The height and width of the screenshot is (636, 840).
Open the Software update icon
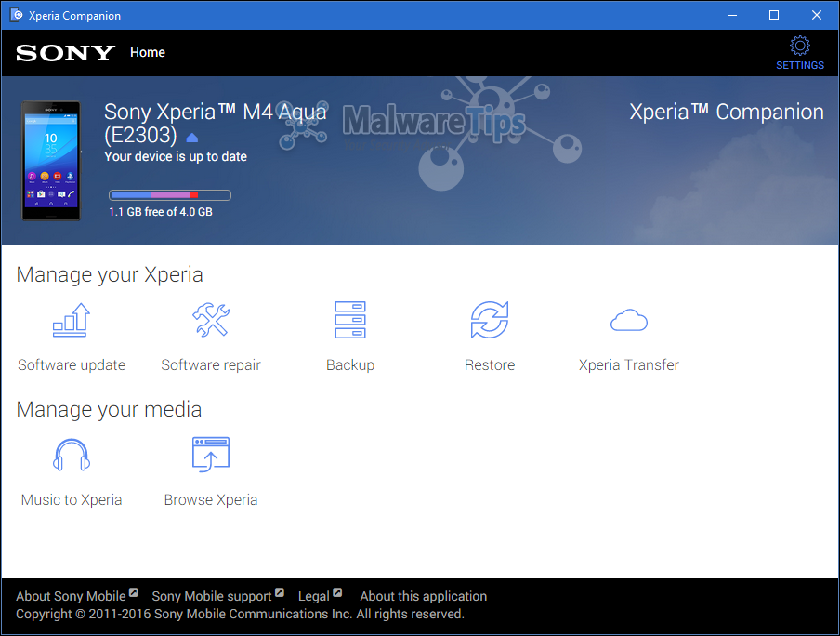[72, 320]
